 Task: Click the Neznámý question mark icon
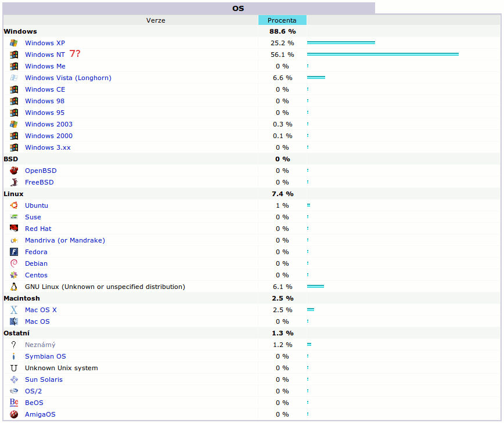pyautogui.click(x=14, y=345)
